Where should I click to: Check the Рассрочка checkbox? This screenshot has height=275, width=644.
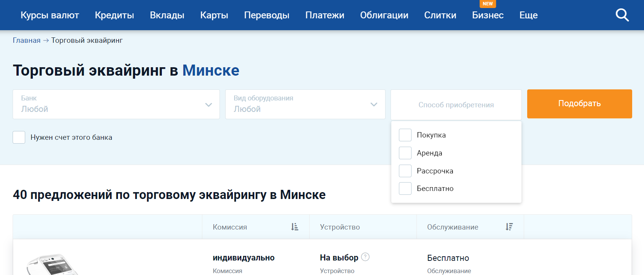[x=405, y=171]
